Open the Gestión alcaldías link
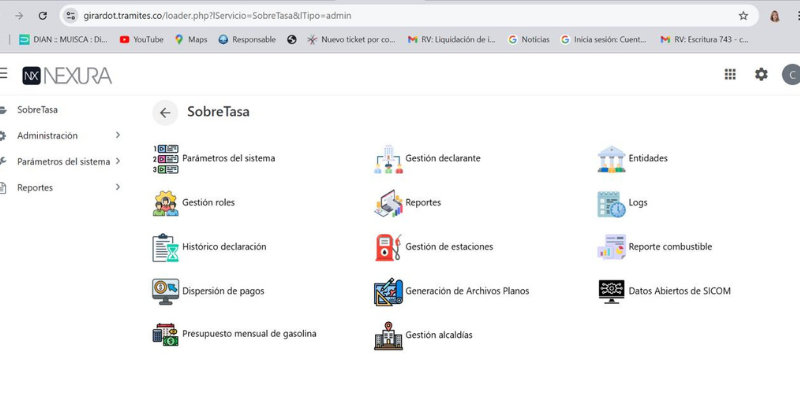800x400 pixels. (438, 335)
